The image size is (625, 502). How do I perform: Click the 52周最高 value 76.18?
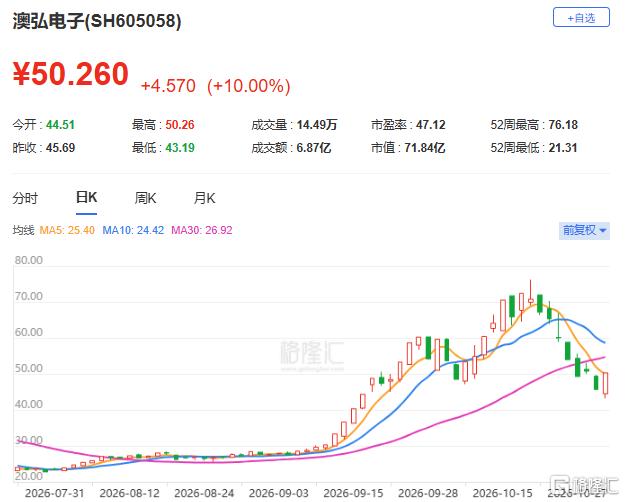pyautogui.click(x=563, y=125)
